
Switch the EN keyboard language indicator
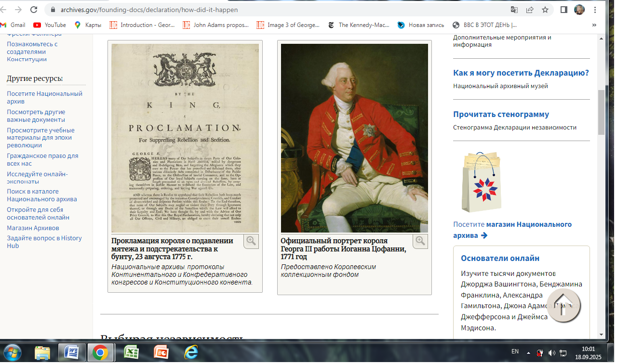(515, 352)
